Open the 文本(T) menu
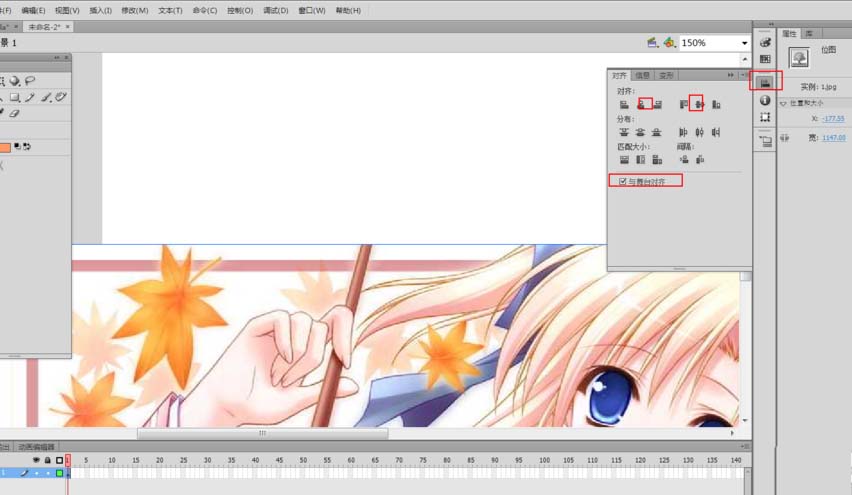The height and width of the screenshot is (495, 852). point(170,10)
